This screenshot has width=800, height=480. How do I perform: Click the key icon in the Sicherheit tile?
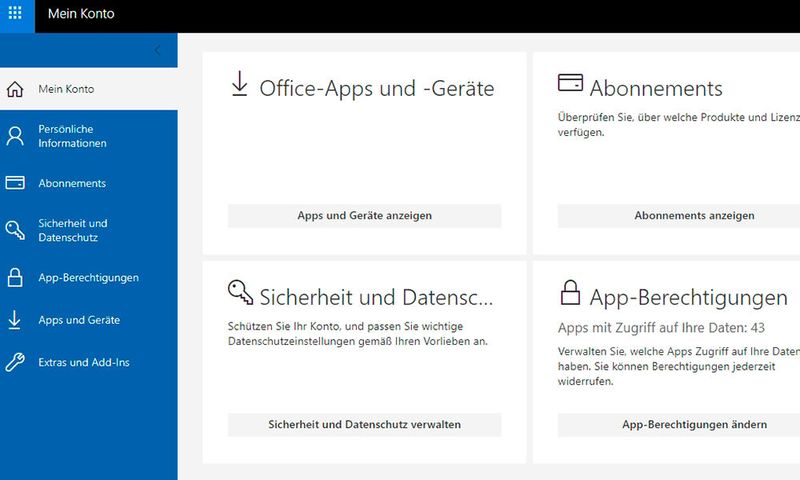click(240, 293)
